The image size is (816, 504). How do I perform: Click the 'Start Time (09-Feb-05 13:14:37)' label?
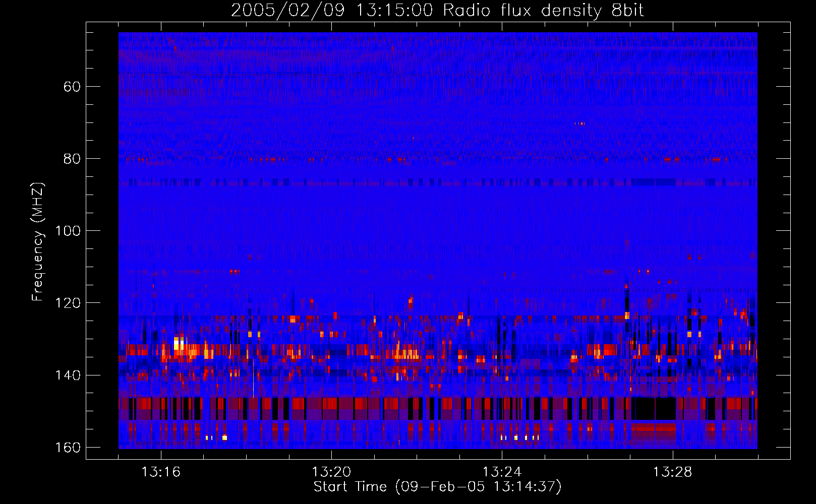(437, 487)
